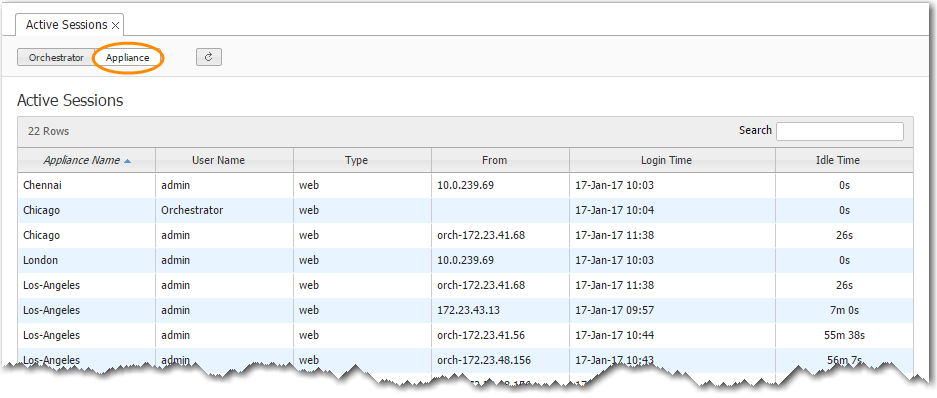This screenshot has width=937, height=398.
Task: Click the 7m 0s idle time cell
Action: pos(844,311)
